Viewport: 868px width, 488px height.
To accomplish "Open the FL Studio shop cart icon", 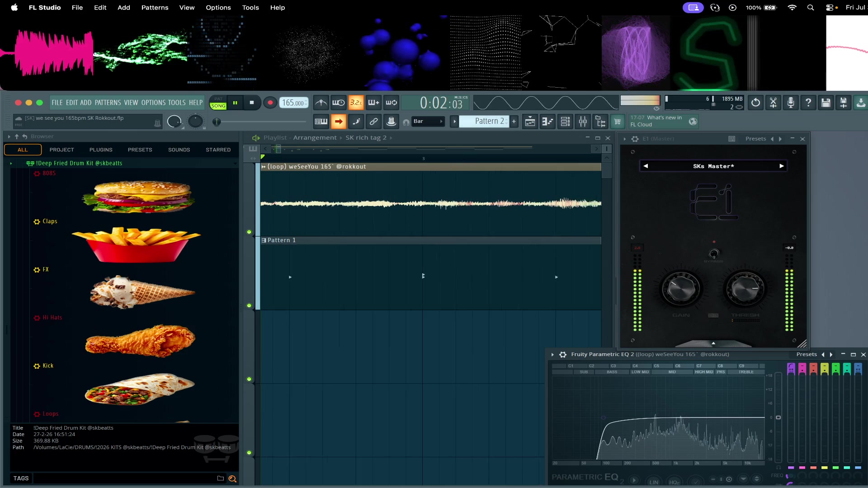I will point(618,121).
